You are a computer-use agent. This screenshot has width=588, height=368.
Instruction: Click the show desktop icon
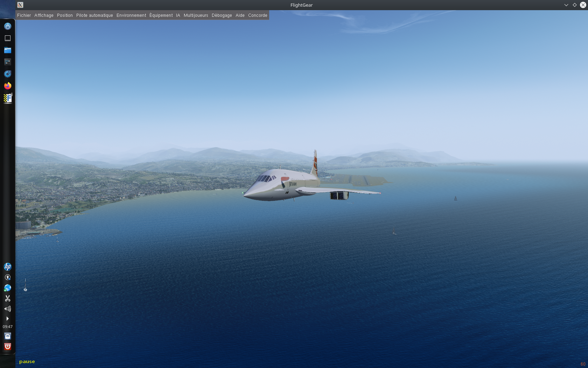click(8, 38)
